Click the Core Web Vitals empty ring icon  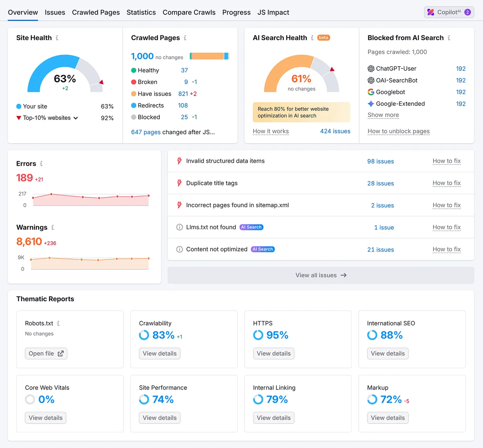pos(30,399)
